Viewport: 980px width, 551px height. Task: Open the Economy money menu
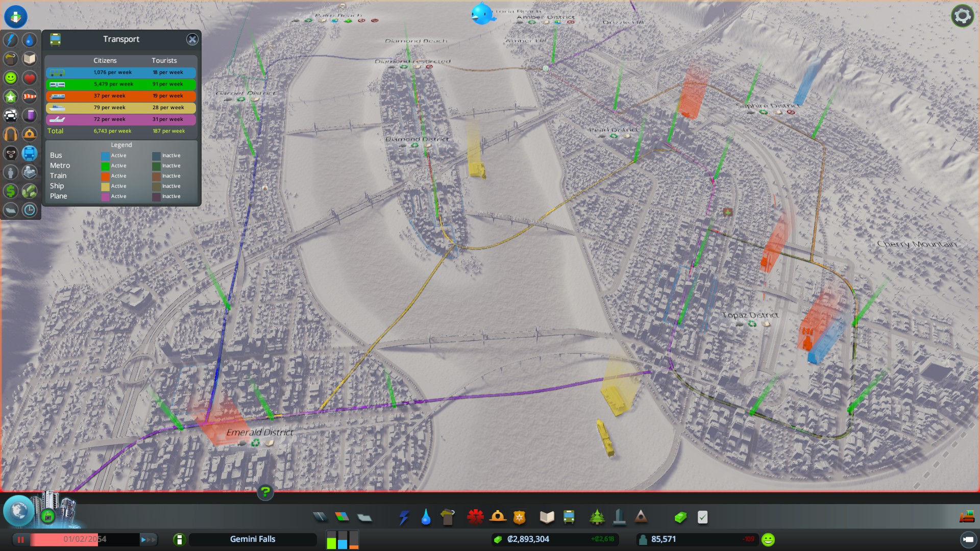680,517
